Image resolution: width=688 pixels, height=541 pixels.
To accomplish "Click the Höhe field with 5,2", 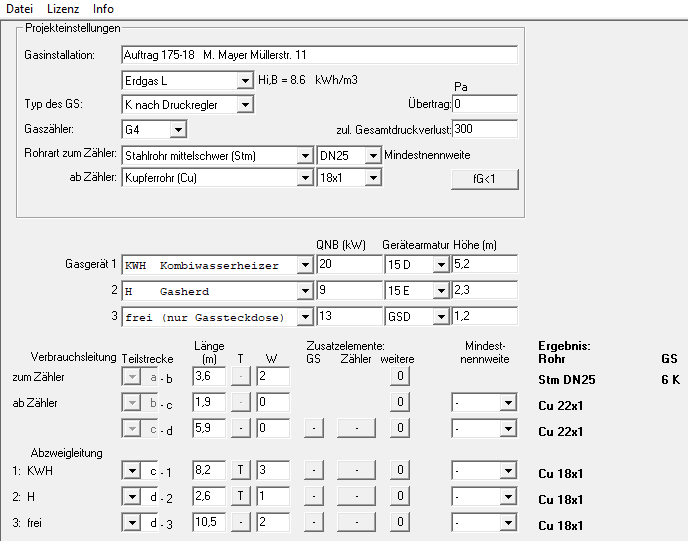I will click(485, 265).
